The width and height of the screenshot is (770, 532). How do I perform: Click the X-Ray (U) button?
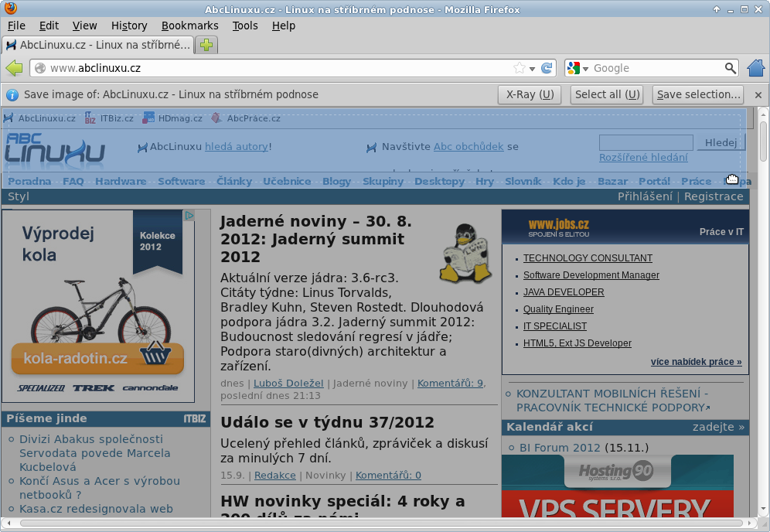click(x=530, y=95)
